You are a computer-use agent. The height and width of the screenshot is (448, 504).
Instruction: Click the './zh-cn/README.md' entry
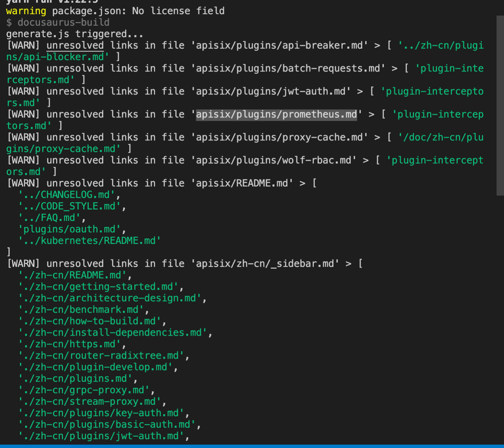pos(72,275)
